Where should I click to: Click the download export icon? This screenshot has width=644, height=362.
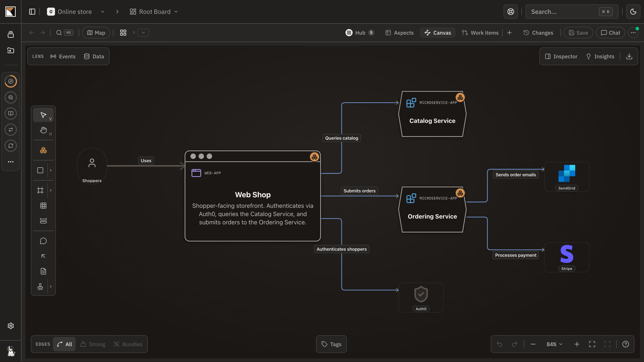(x=629, y=57)
